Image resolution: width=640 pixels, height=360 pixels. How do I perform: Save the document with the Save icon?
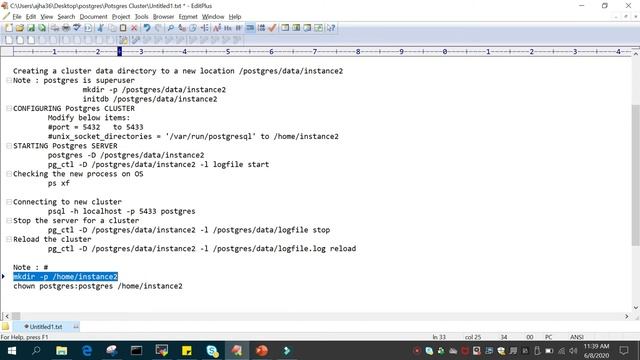click(x=31, y=28)
